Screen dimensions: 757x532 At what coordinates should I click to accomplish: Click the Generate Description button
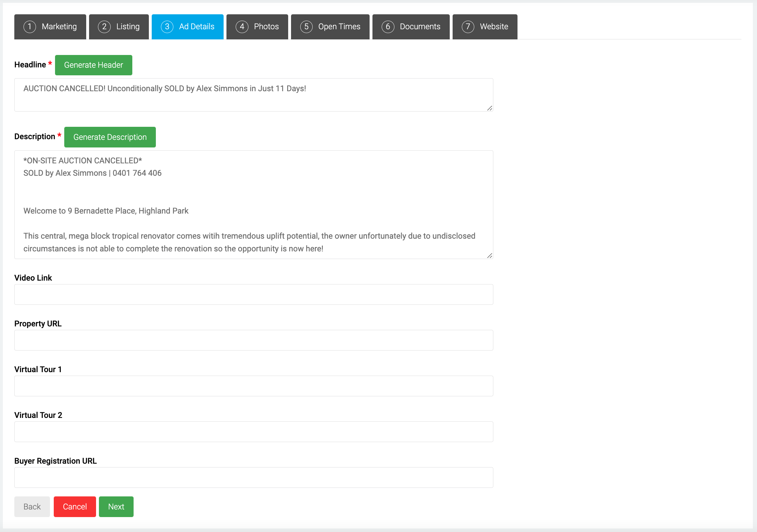110,137
